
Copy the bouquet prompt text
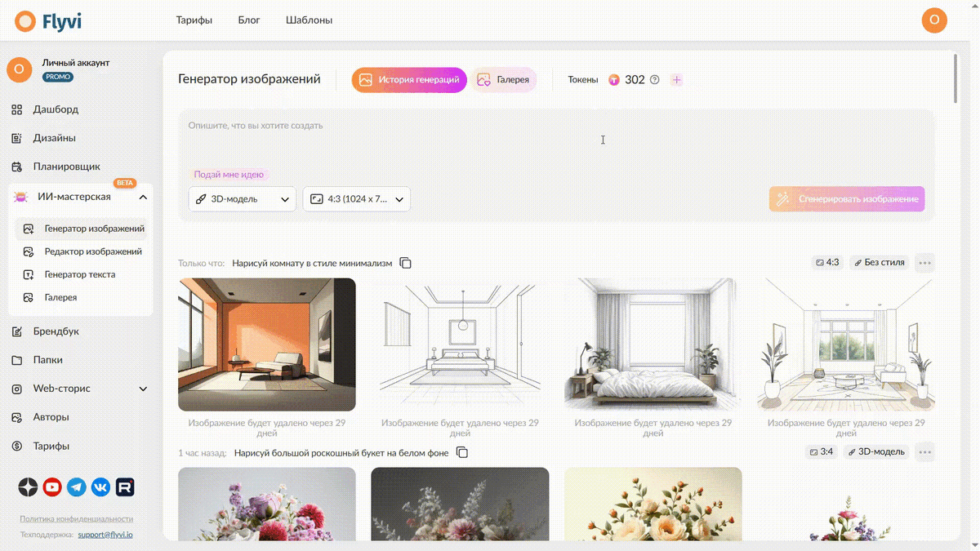[462, 452]
